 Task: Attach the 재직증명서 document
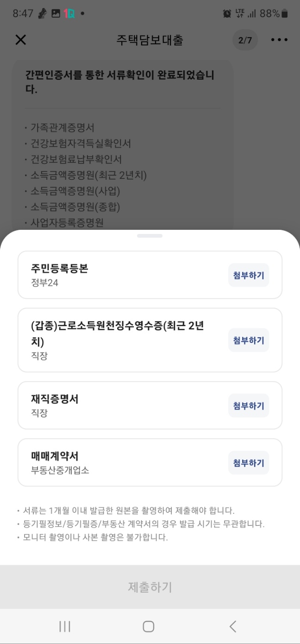(x=248, y=405)
